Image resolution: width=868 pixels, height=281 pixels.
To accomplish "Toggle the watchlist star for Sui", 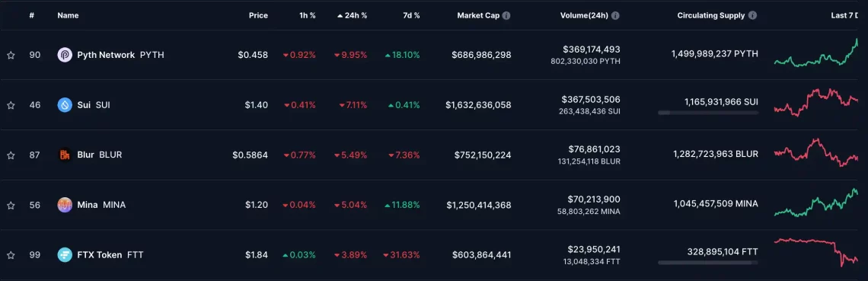I will click(11, 105).
